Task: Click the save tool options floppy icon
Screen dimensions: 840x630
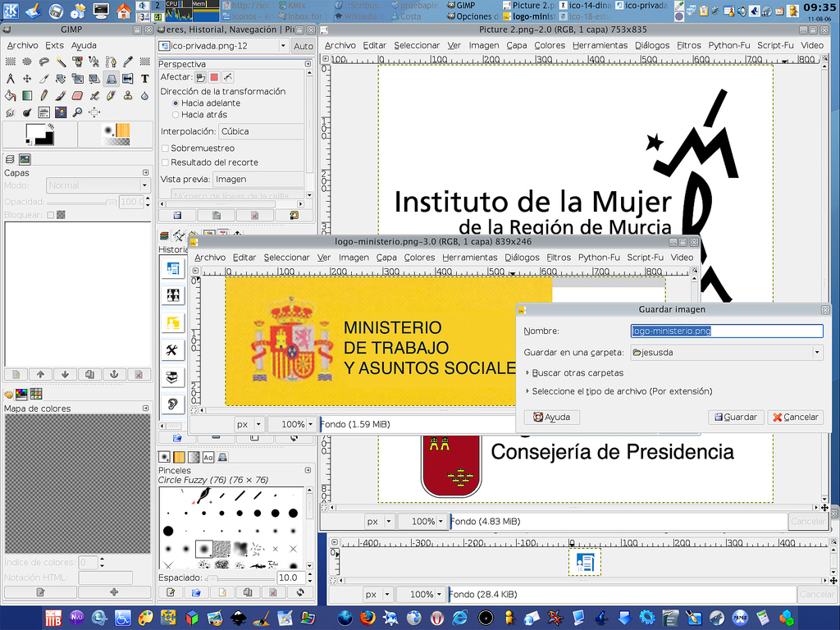Action: click(177, 216)
